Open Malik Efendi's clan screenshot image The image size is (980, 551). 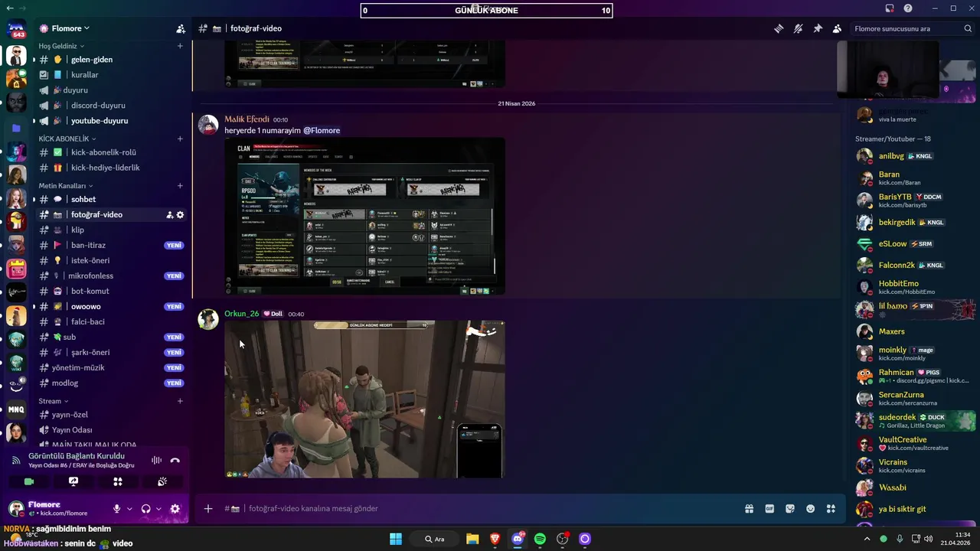tap(364, 217)
